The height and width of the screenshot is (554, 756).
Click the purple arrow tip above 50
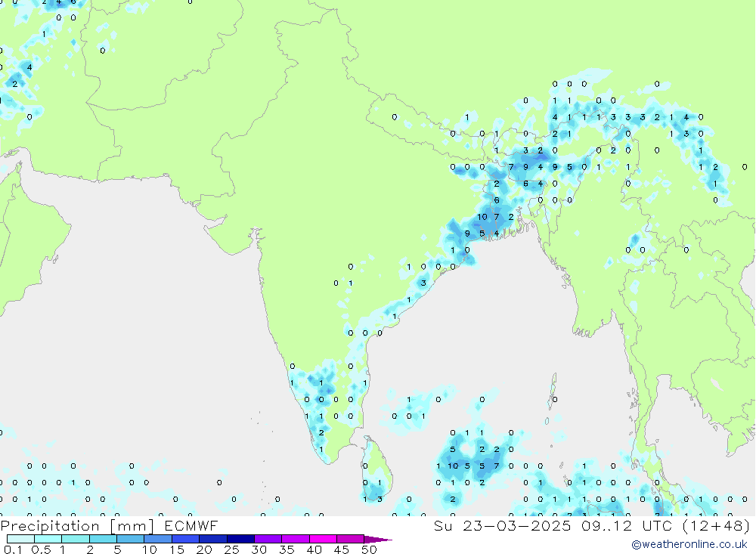(x=377, y=540)
